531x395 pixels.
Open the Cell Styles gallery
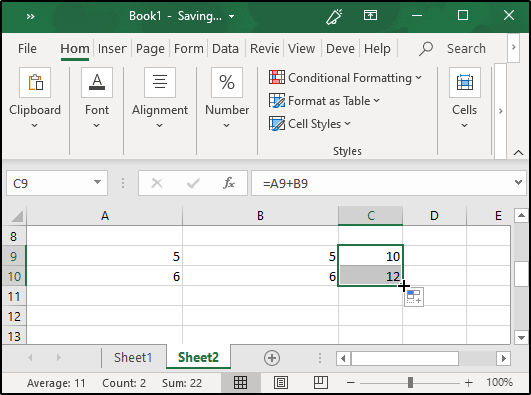point(310,124)
